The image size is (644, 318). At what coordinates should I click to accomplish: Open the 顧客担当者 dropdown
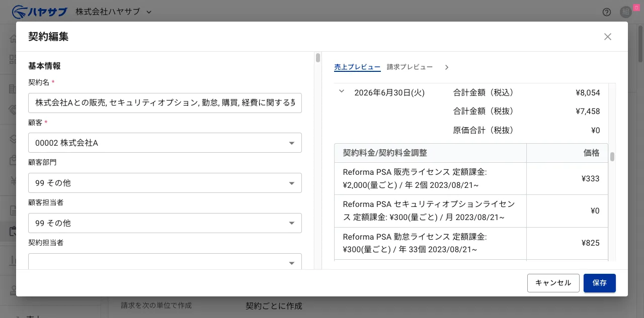point(165,223)
